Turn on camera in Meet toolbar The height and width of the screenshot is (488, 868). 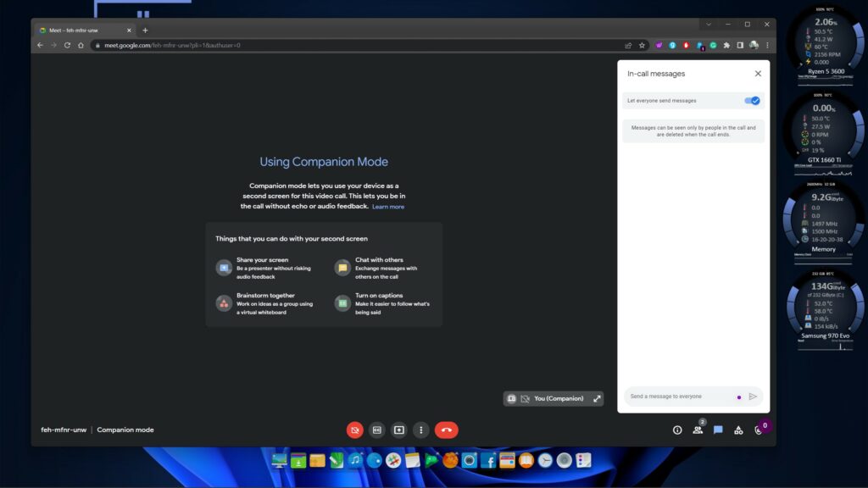(x=354, y=430)
